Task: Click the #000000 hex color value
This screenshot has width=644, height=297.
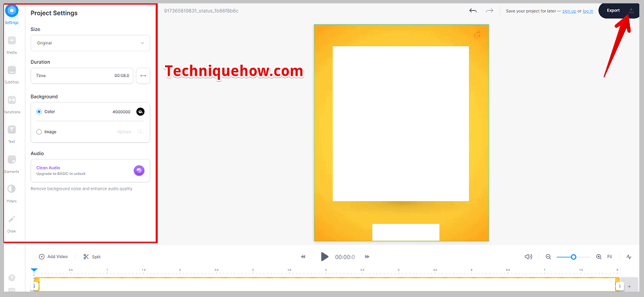Action: click(x=121, y=111)
